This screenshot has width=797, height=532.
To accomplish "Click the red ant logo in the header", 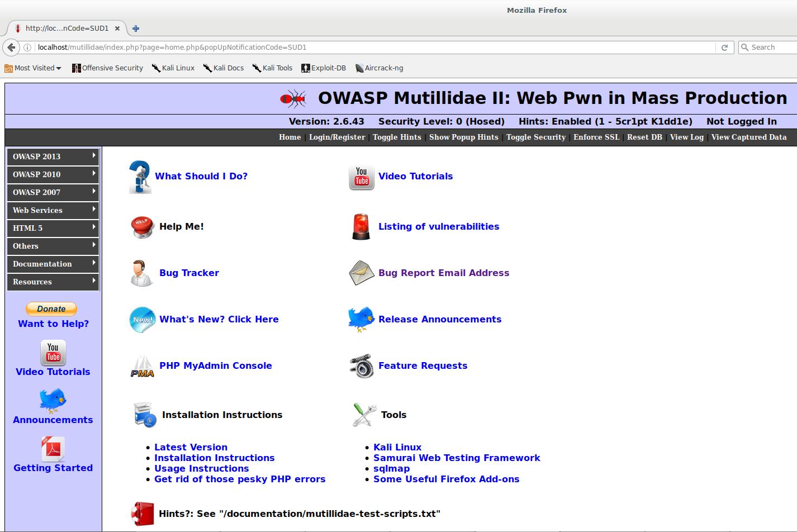I will [x=293, y=98].
